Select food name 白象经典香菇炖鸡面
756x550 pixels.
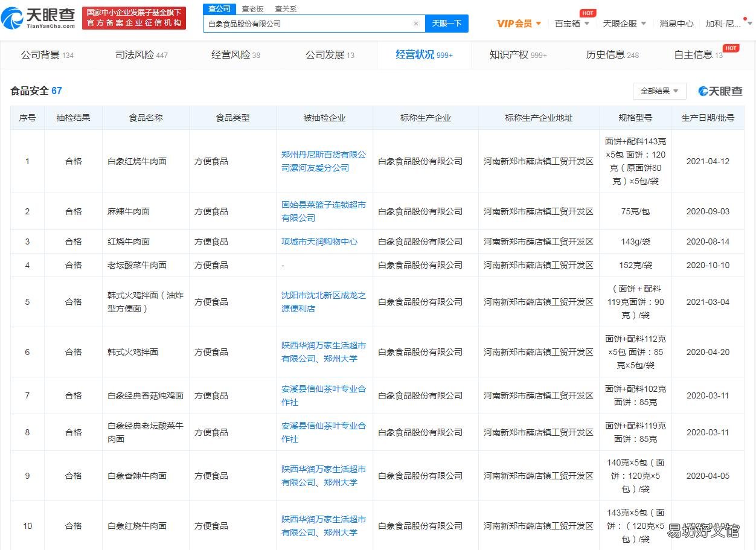click(x=146, y=395)
